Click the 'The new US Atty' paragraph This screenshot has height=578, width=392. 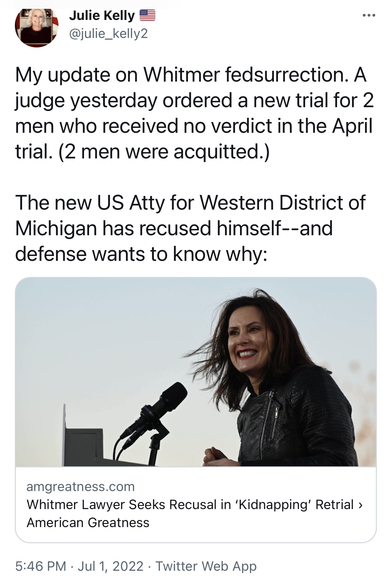point(190,228)
